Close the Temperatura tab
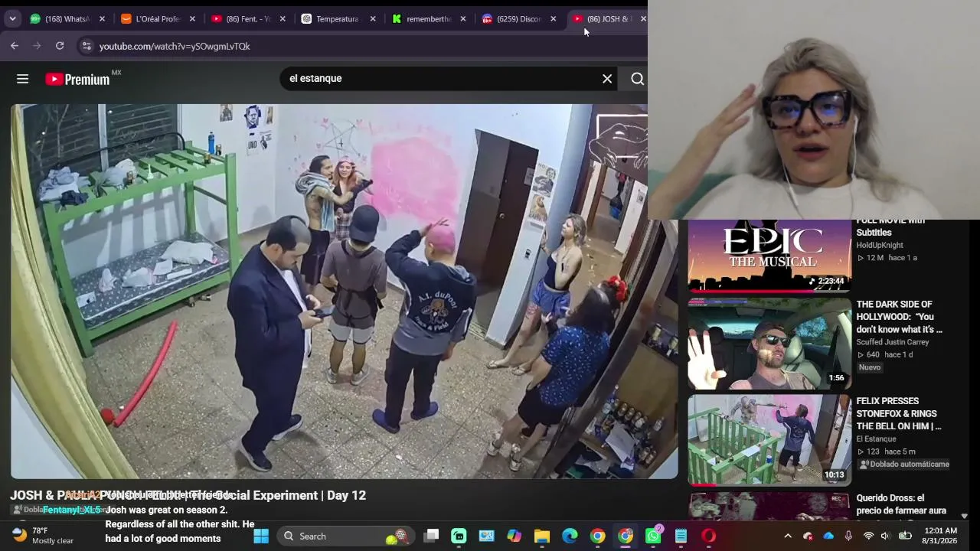 373,18
